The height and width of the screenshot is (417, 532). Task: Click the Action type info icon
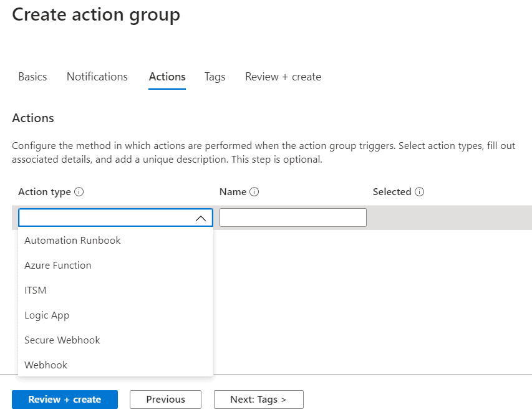point(79,192)
